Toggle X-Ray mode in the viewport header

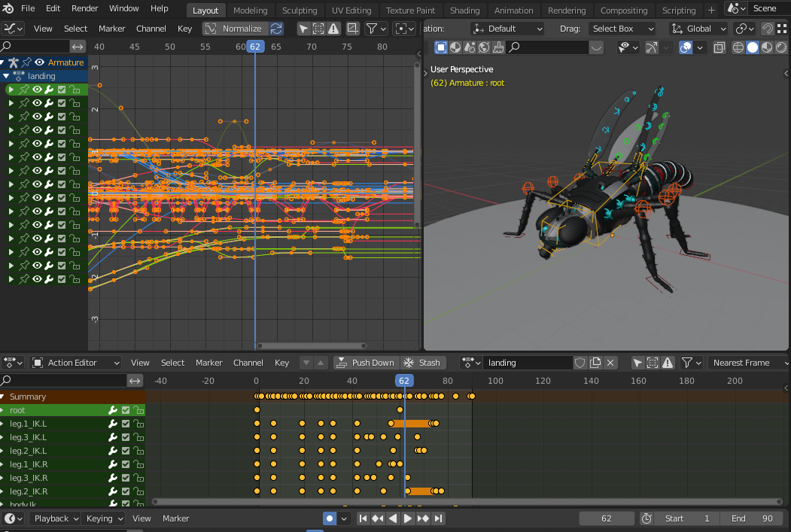click(719, 47)
